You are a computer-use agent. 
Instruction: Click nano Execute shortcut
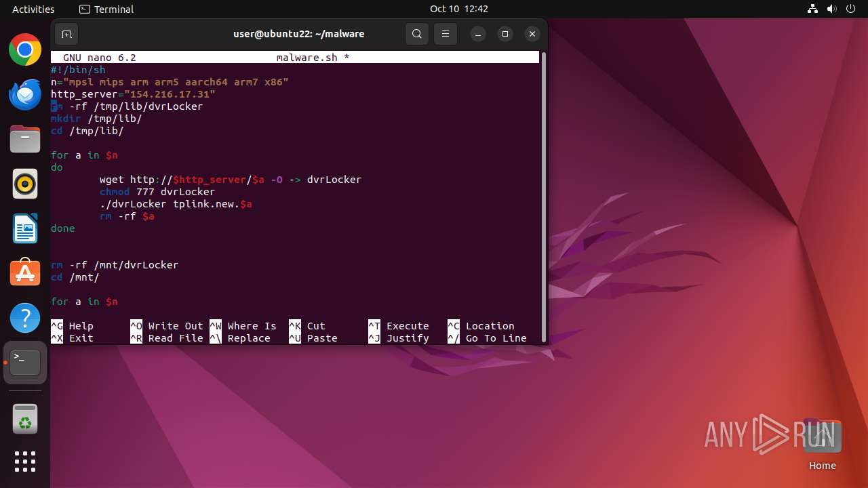[x=399, y=326]
